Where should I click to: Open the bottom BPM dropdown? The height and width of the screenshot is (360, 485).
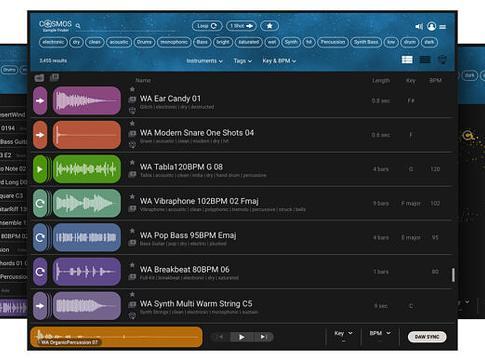(x=380, y=333)
